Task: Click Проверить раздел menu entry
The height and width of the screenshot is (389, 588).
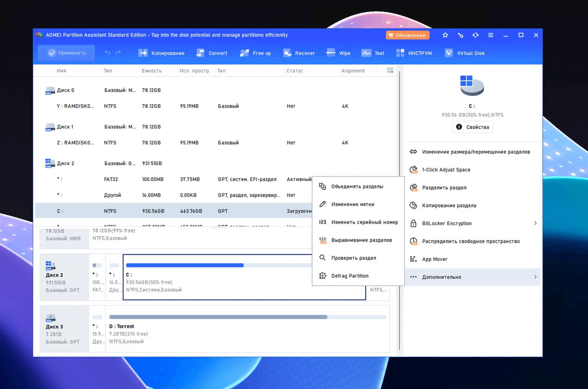Action: point(354,258)
